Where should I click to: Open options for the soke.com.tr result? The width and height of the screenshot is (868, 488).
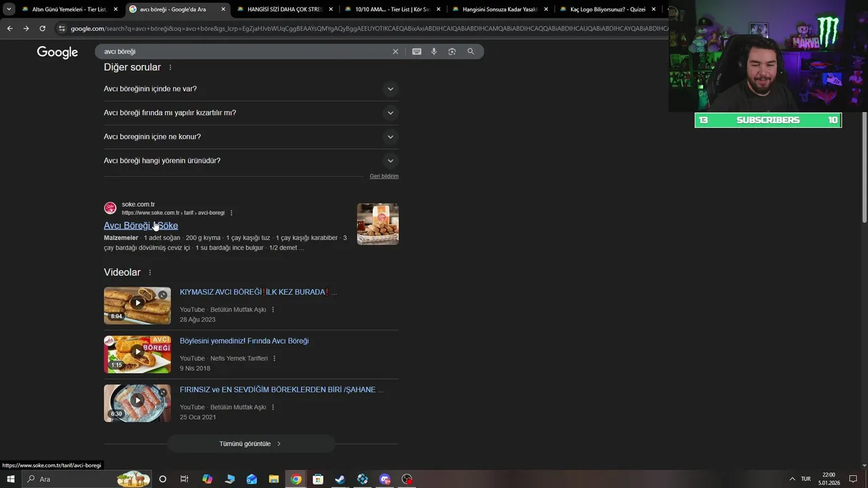click(231, 213)
